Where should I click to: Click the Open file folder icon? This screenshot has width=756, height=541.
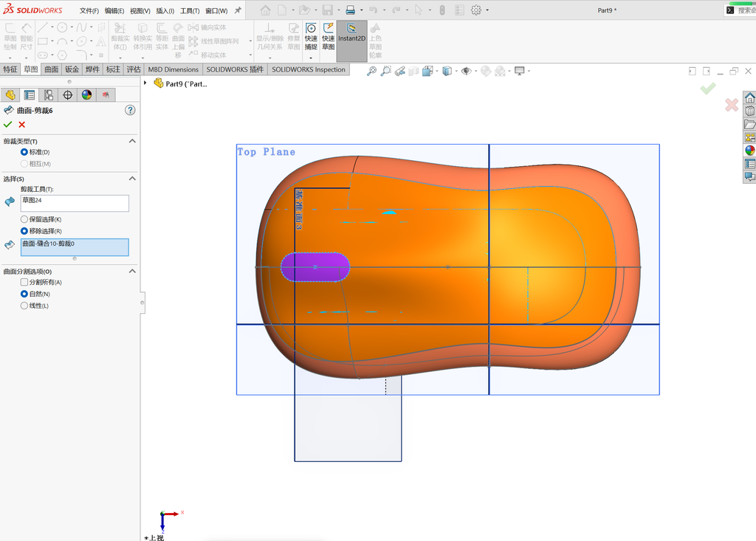(x=304, y=10)
